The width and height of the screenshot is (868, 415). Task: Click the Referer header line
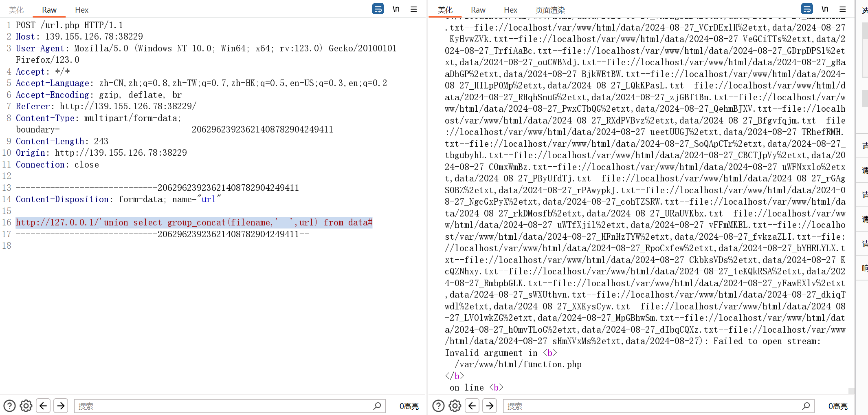point(106,106)
